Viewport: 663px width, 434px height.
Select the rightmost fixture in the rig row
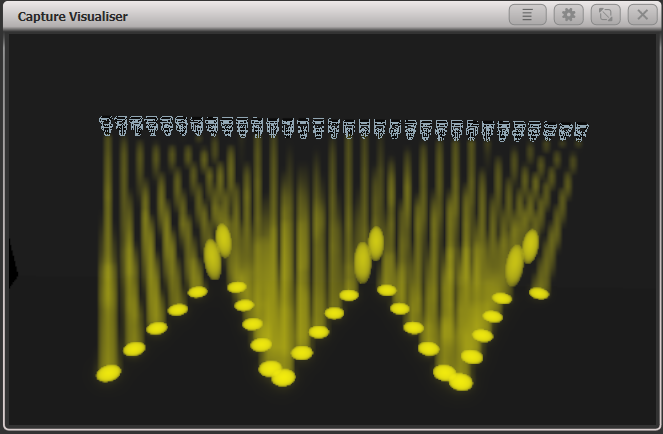(x=581, y=132)
